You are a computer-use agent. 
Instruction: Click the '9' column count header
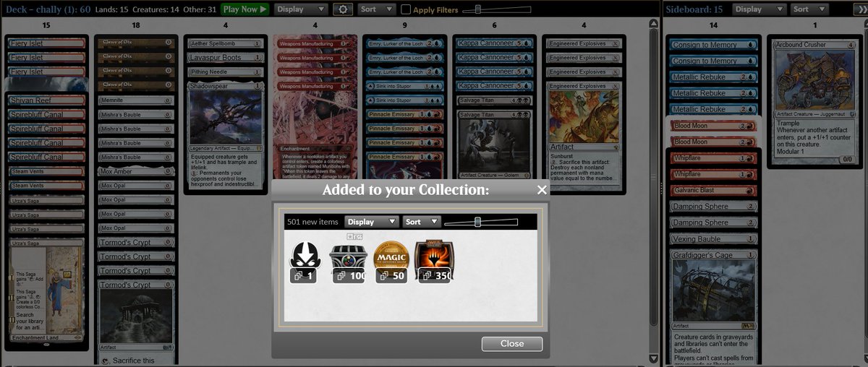[404, 26]
